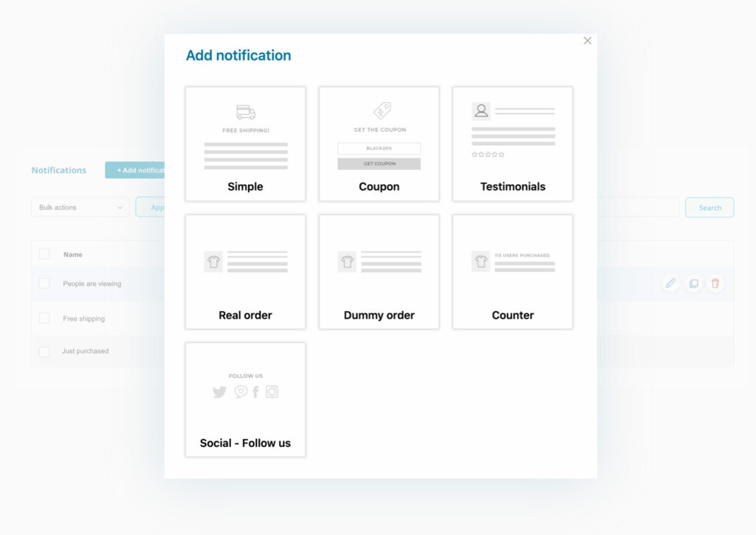The image size is (756, 535).
Task: Open the Bulk actions dropdown
Action: pyautogui.click(x=79, y=207)
